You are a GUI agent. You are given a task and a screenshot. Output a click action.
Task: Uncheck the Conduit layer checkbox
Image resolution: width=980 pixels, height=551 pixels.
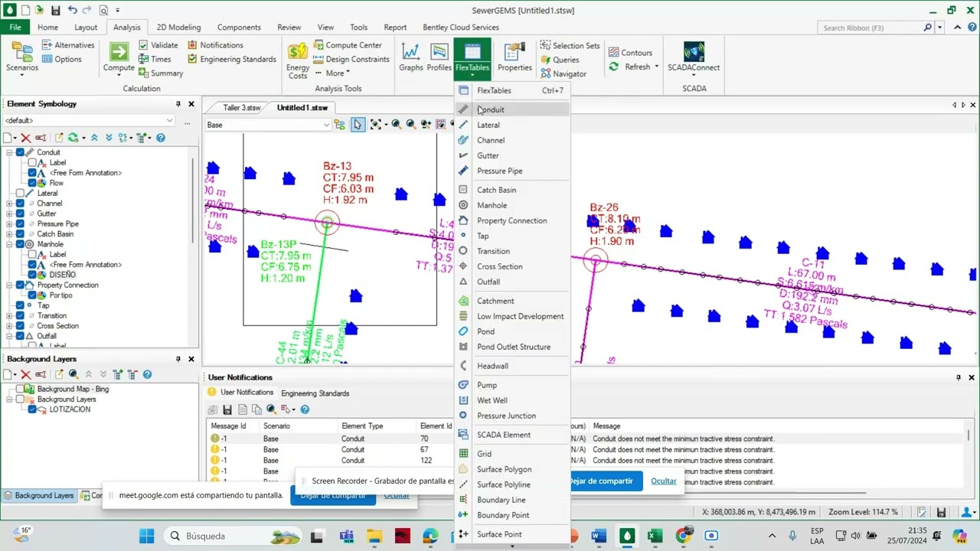point(20,152)
